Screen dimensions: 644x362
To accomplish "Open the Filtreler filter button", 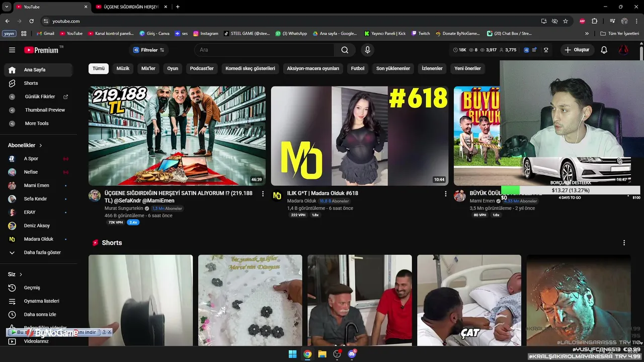I will (148, 50).
